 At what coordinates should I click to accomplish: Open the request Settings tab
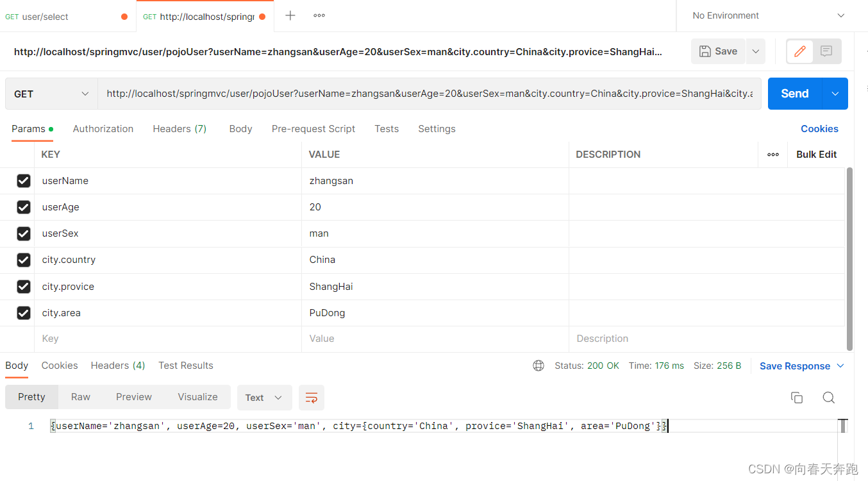point(437,129)
